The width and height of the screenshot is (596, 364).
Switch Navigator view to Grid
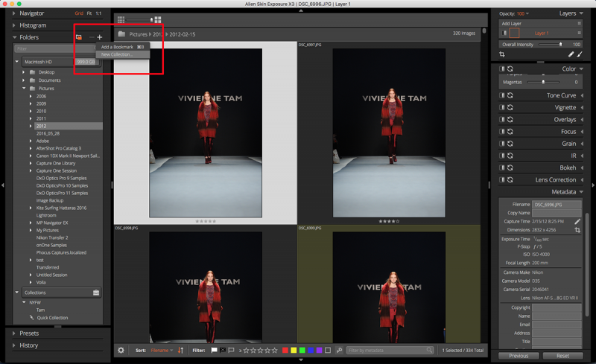(x=79, y=13)
